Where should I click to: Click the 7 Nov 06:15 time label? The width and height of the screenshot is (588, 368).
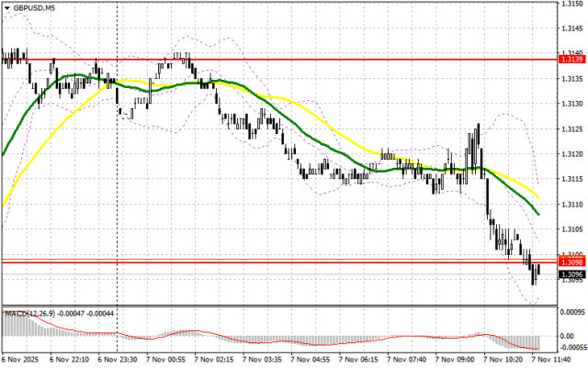coord(358,360)
